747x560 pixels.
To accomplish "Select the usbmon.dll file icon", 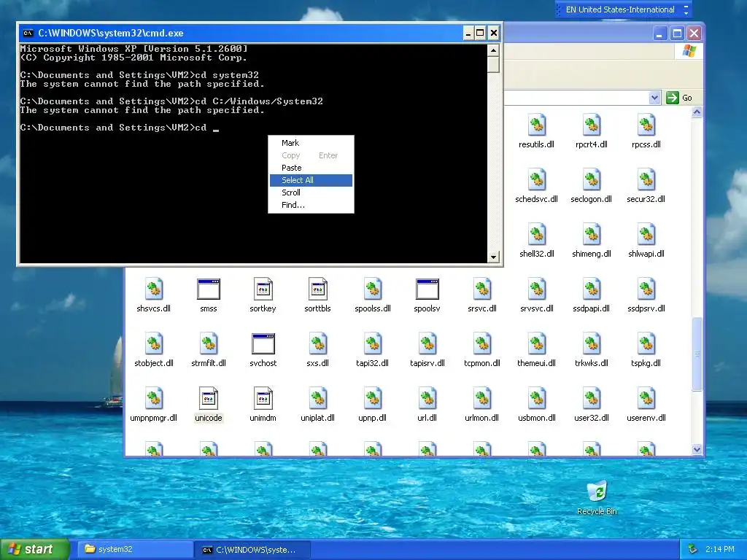I will click(x=537, y=399).
